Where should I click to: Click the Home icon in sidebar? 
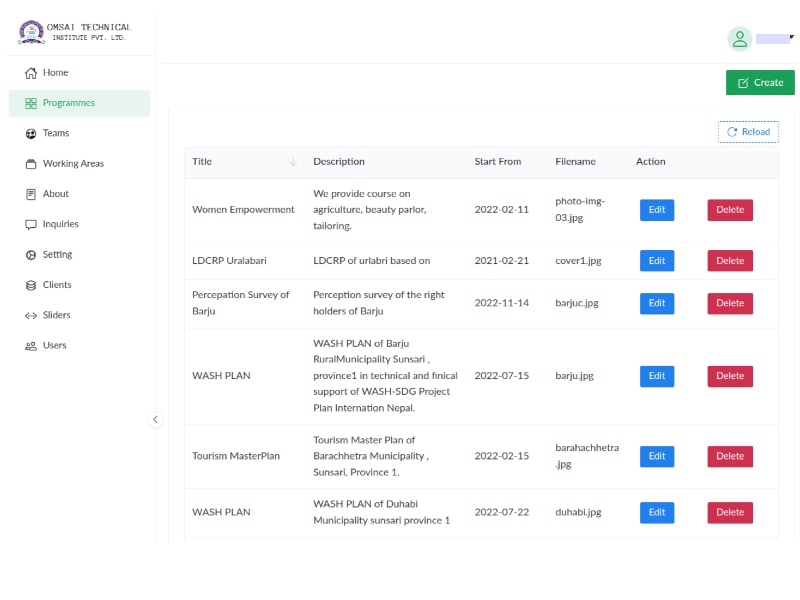pos(31,73)
